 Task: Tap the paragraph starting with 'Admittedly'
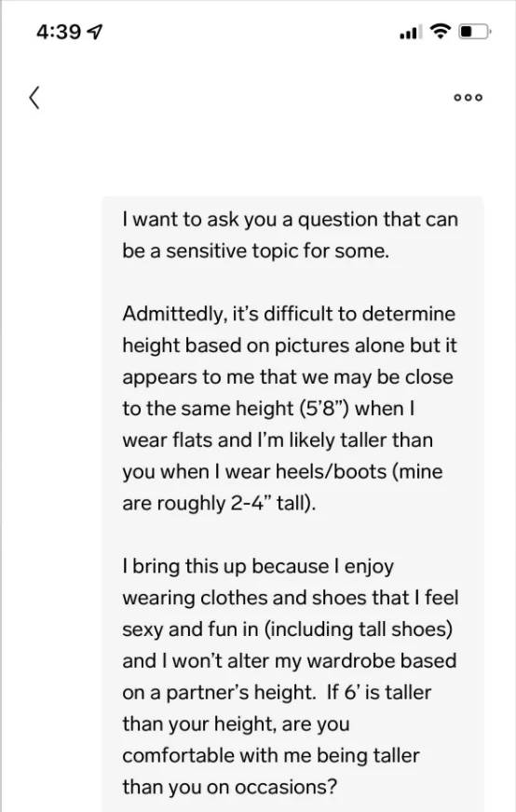[x=290, y=408]
